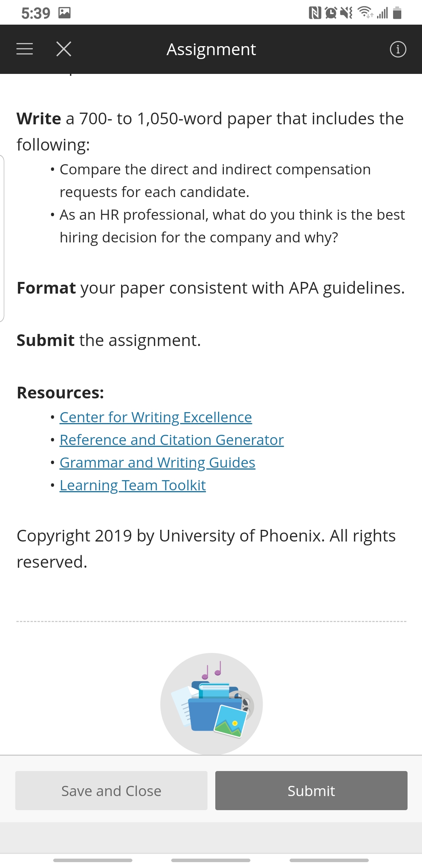Viewport: 422px width, 868px height.
Task: Close the Assignment screen with X
Action: coord(64,49)
